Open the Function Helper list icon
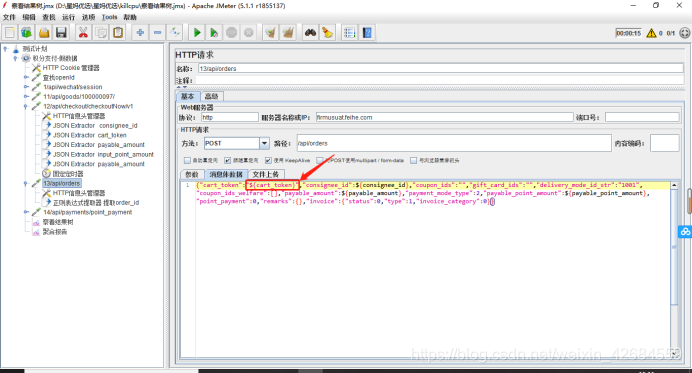The width and height of the screenshot is (692, 373). pos(350,33)
